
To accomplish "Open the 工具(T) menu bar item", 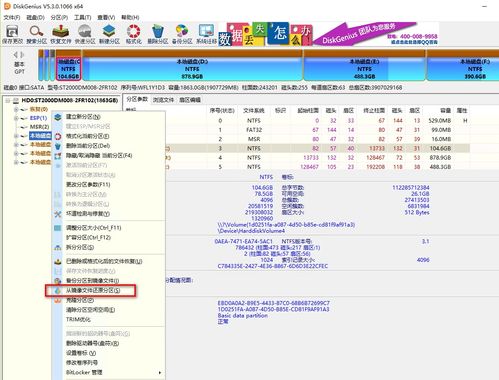I will [82, 17].
